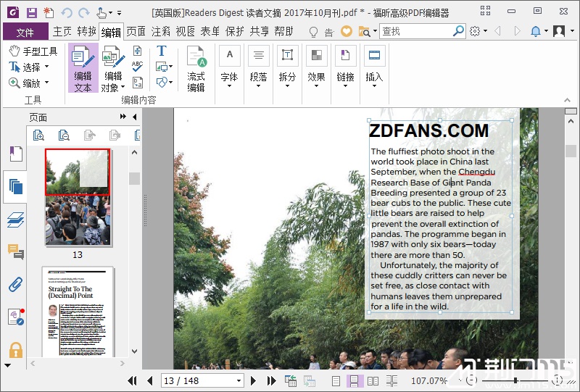The width and height of the screenshot is (580, 392).
Task: Toggle continuous page view
Action: coord(355,380)
